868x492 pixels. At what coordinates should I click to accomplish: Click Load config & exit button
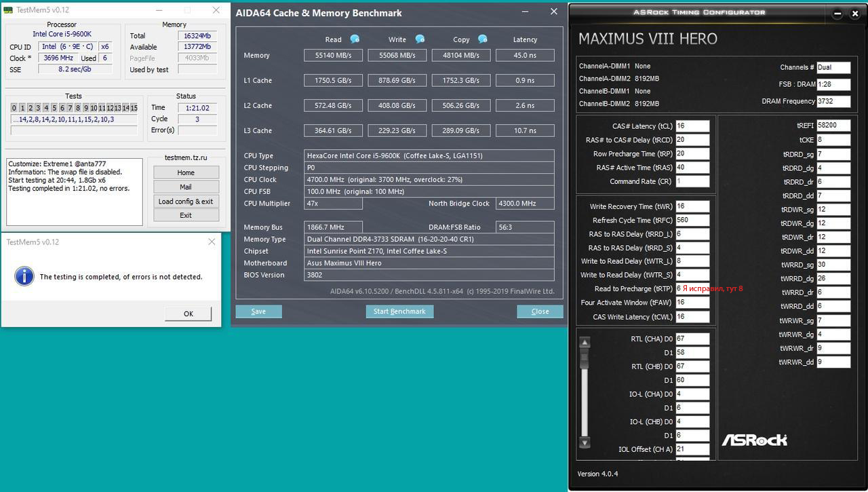coord(186,201)
